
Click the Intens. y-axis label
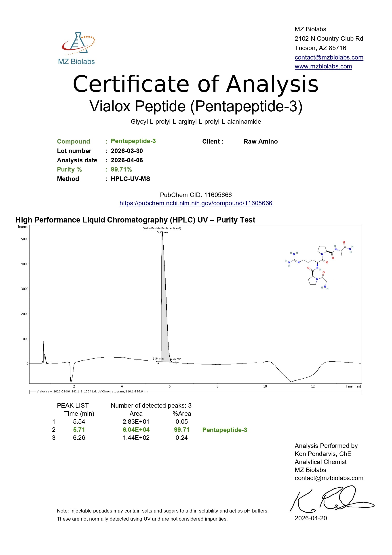(23, 227)
